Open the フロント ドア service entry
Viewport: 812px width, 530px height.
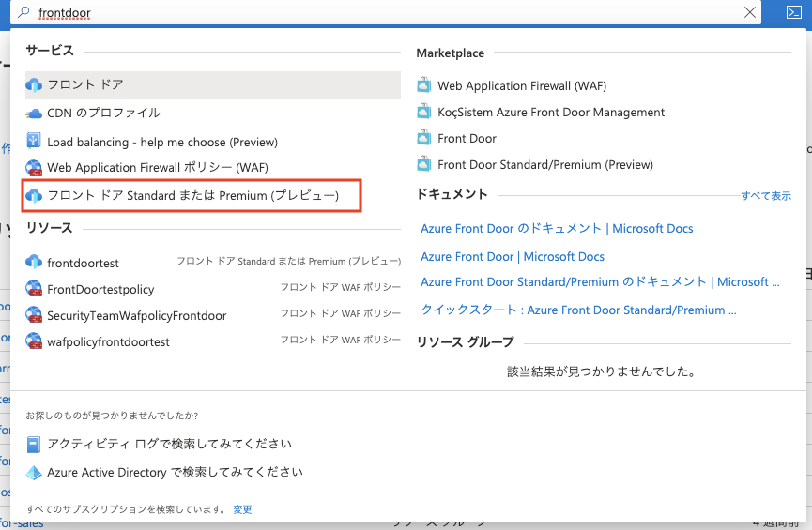[x=213, y=84]
